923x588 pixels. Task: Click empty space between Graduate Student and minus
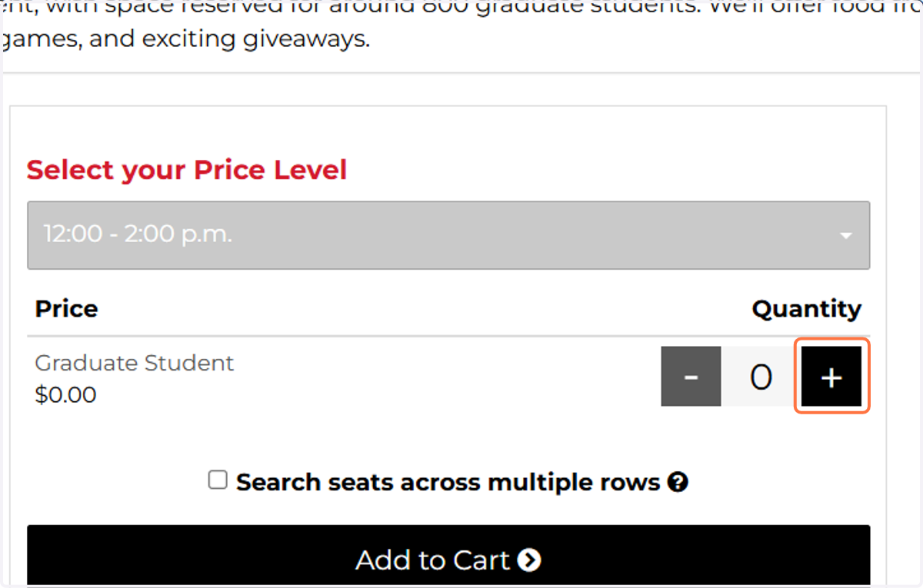[x=446, y=377]
